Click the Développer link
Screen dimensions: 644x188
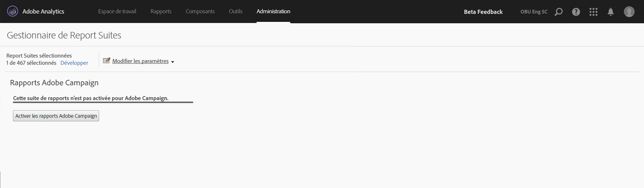(74, 63)
